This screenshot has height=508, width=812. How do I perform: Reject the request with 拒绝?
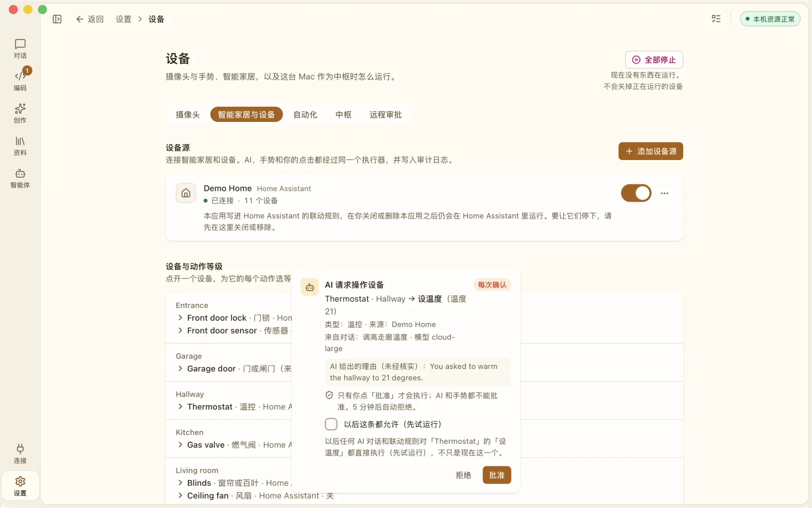click(x=463, y=475)
